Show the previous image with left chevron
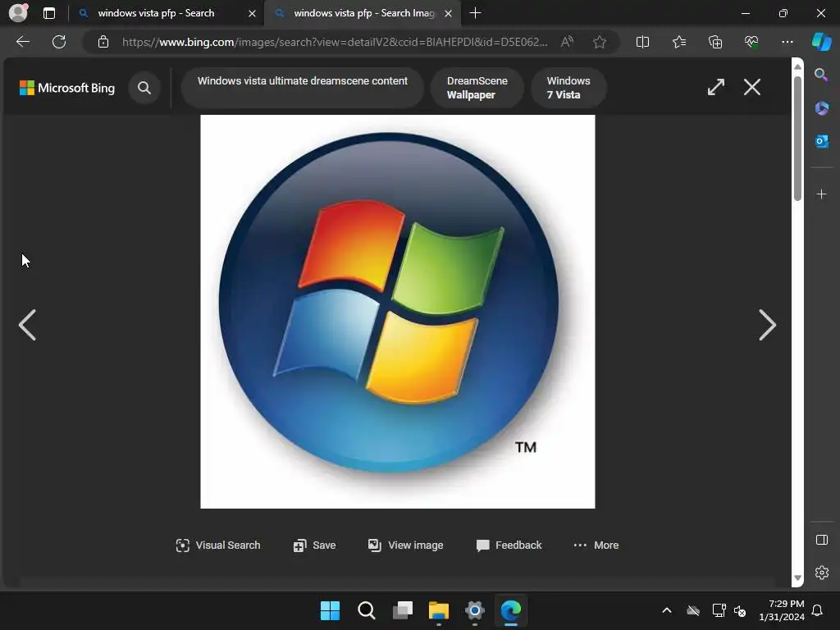Screen dimensions: 840x630 click(27, 325)
